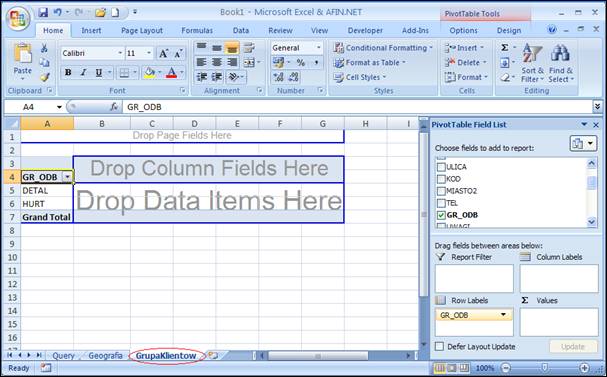607x377 pixels.
Task: Open Sort & Filter menu
Action: coord(532,63)
